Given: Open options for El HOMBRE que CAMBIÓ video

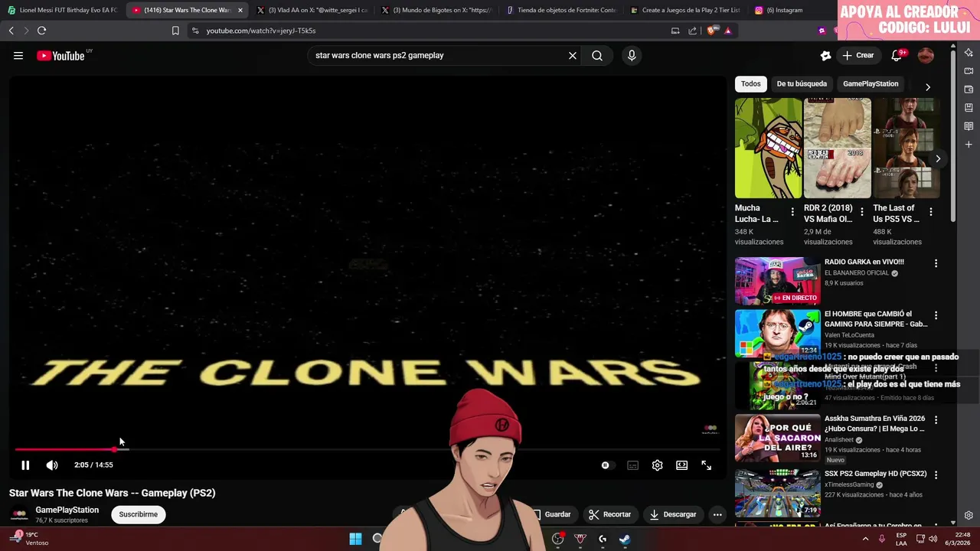Looking at the screenshot, I should point(936,315).
